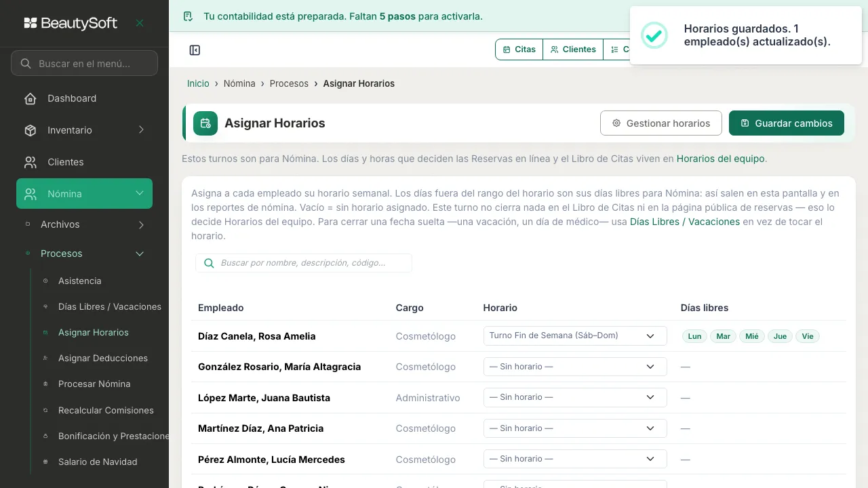Toggle the sidebar collapse panel icon

click(195, 50)
